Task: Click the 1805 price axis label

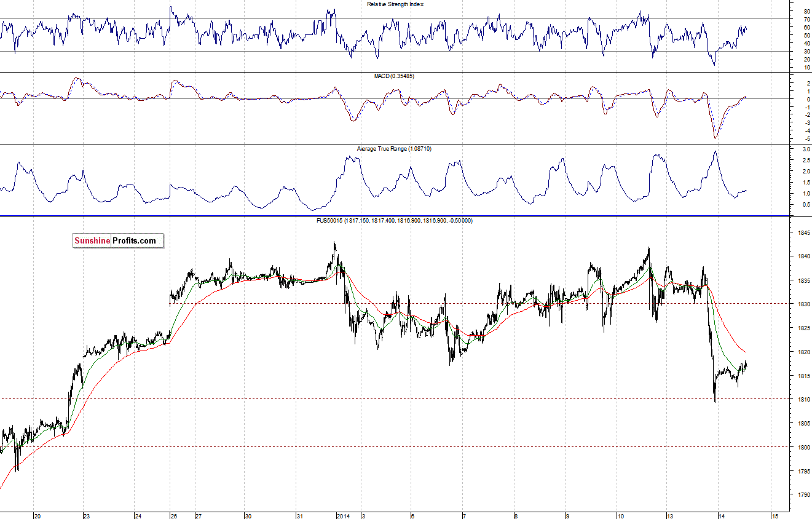Action: (803, 424)
